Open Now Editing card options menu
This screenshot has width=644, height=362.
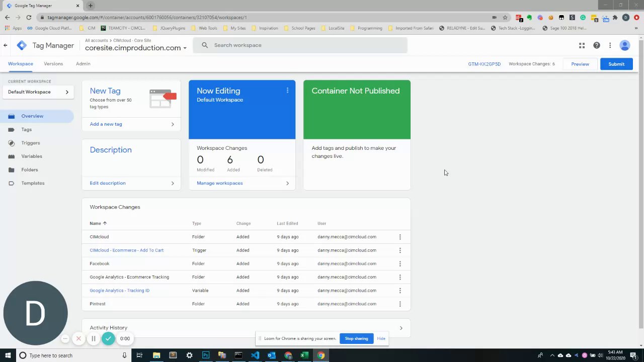[x=287, y=90]
